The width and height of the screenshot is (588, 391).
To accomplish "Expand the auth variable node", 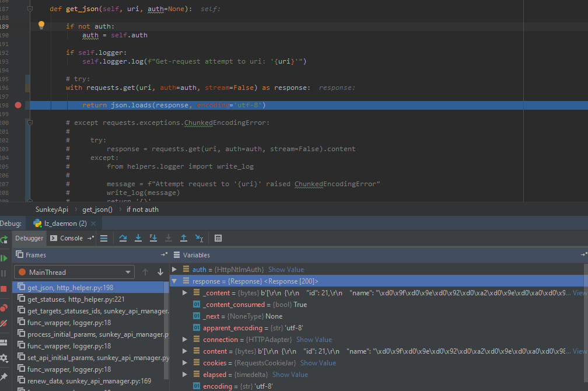I will click(x=174, y=270).
